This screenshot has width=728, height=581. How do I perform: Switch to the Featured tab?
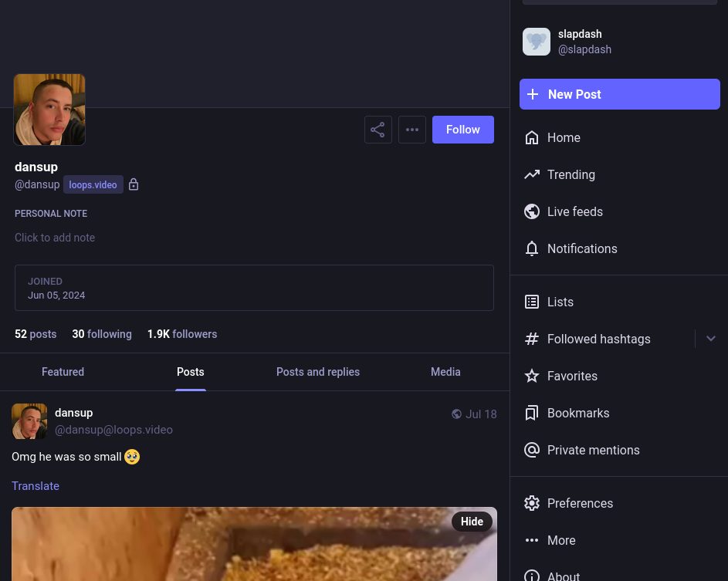(x=63, y=372)
